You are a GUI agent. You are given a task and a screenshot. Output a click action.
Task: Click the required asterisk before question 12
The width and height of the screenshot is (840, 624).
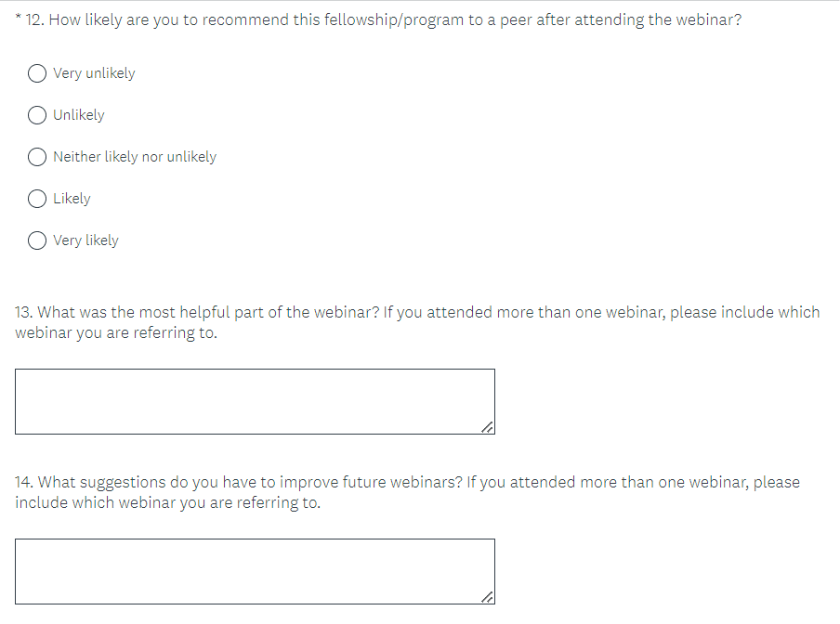[x=20, y=19]
